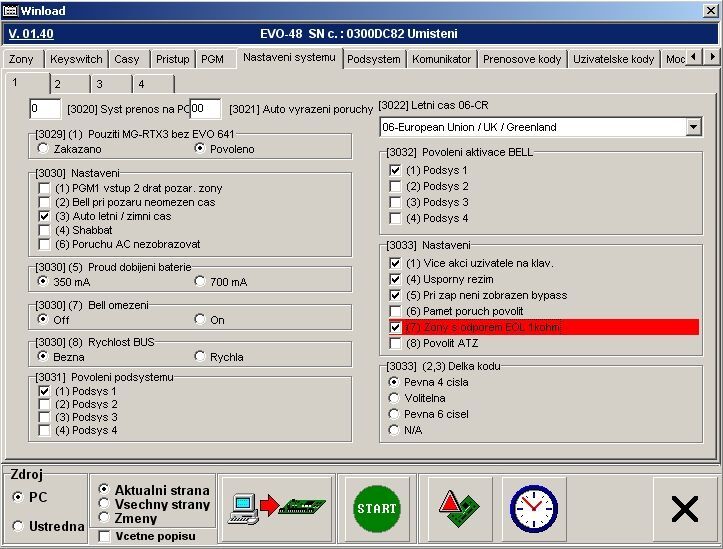Check Vcetne popisu option
The height and width of the screenshot is (549, 723).
click(x=105, y=536)
